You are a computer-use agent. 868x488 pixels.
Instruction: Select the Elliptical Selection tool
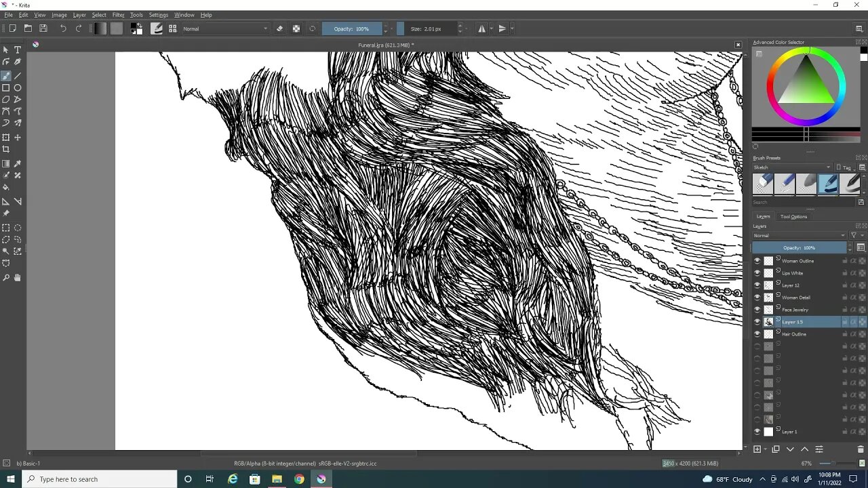tap(18, 228)
